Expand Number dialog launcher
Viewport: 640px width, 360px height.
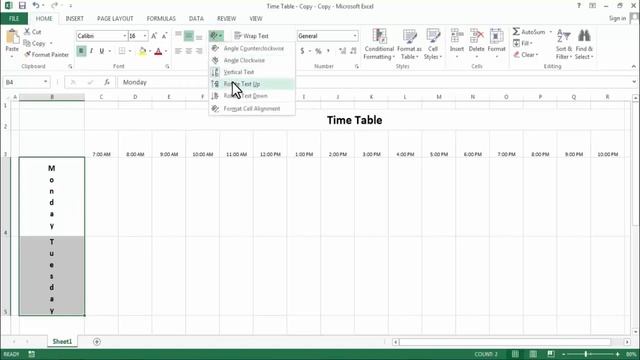point(357,66)
